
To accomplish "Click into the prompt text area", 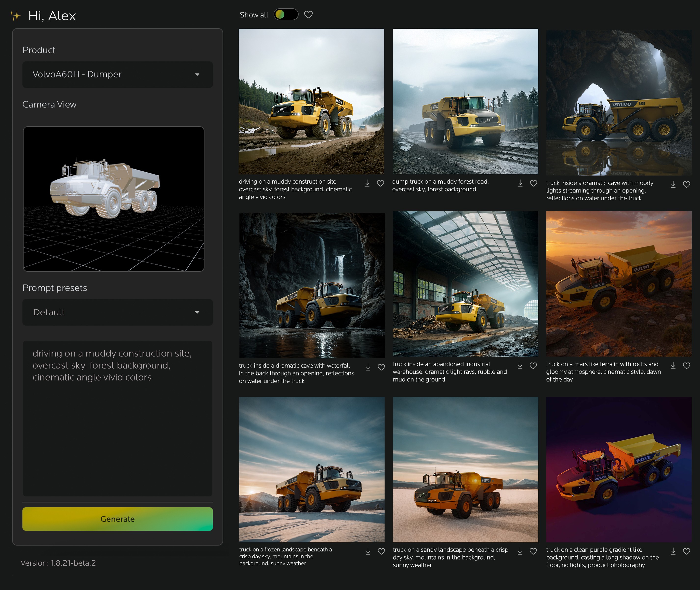I will [117, 418].
